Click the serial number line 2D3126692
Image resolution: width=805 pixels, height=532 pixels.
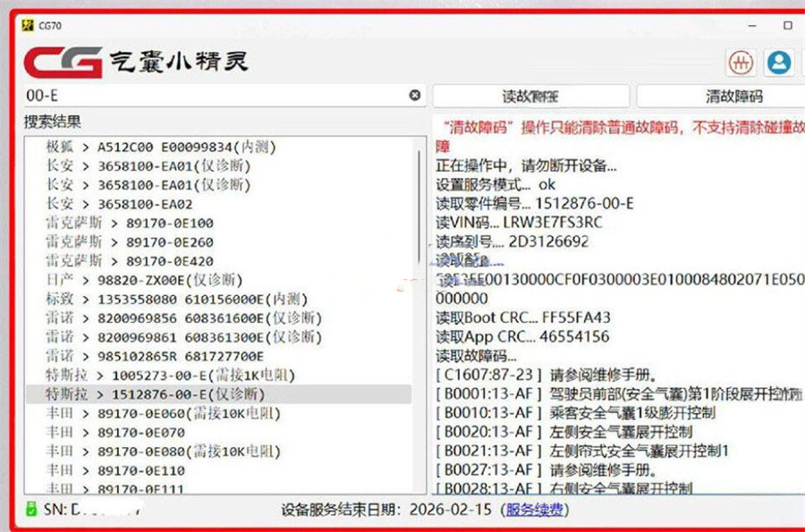click(x=513, y=241)
